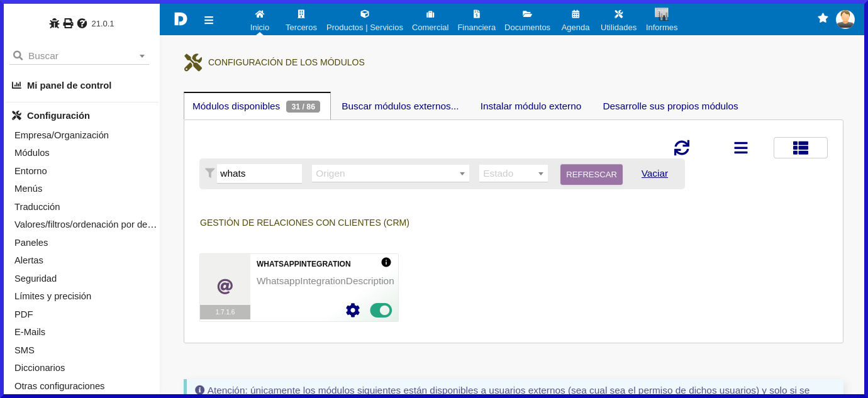Select Módulos disponibles tab
The image size is (868, 398).
click(257, 106)
